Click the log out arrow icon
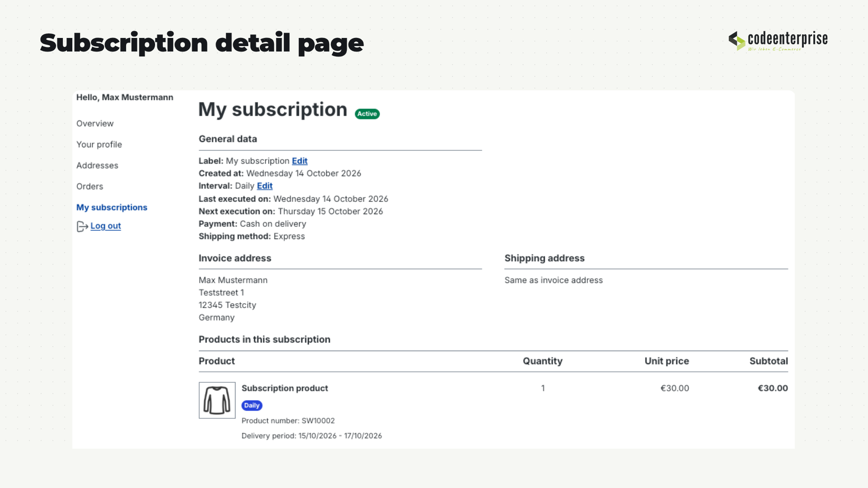 (x=82, y=226)
